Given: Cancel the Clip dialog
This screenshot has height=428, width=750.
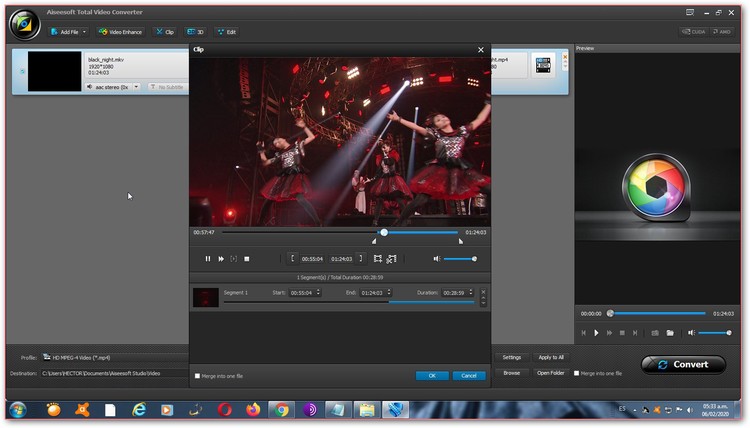Looking at the screenshot, I should pos(469,376).
